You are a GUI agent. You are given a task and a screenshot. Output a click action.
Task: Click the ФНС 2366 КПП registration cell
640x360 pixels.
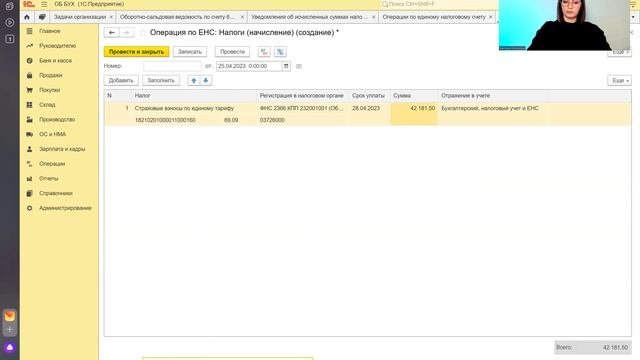(302, 108)
